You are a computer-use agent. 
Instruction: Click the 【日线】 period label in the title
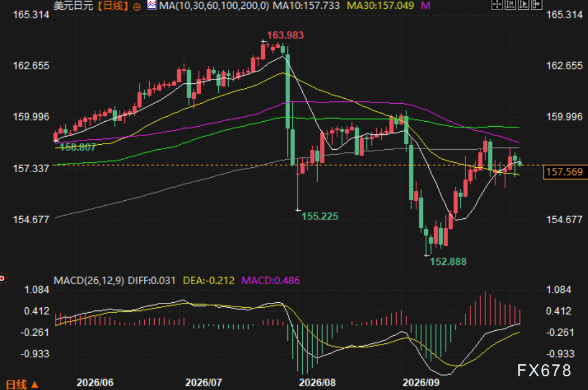[x=113, y=6]
